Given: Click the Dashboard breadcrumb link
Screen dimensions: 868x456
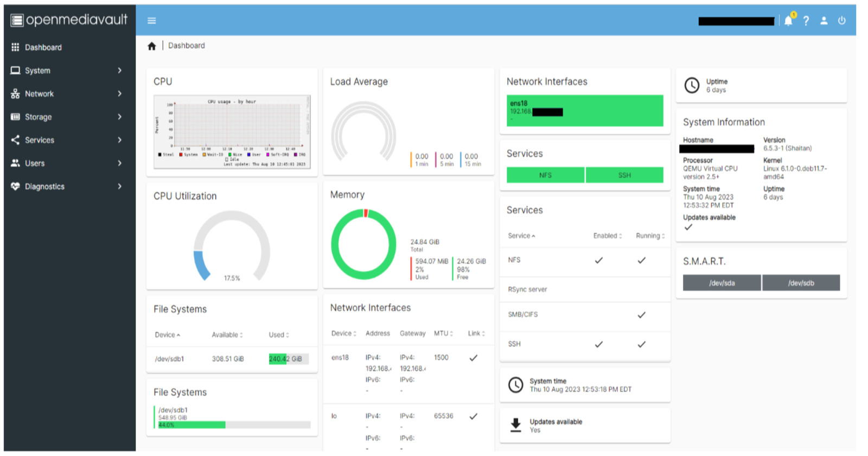Looking at the screenshot, I should pyautogui.click(x=187, y=46).
